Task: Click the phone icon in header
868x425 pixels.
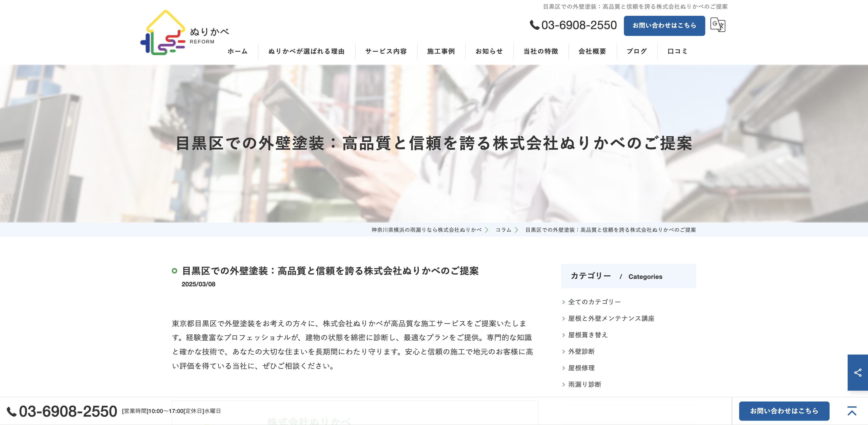Action: [x=534, y=25]
